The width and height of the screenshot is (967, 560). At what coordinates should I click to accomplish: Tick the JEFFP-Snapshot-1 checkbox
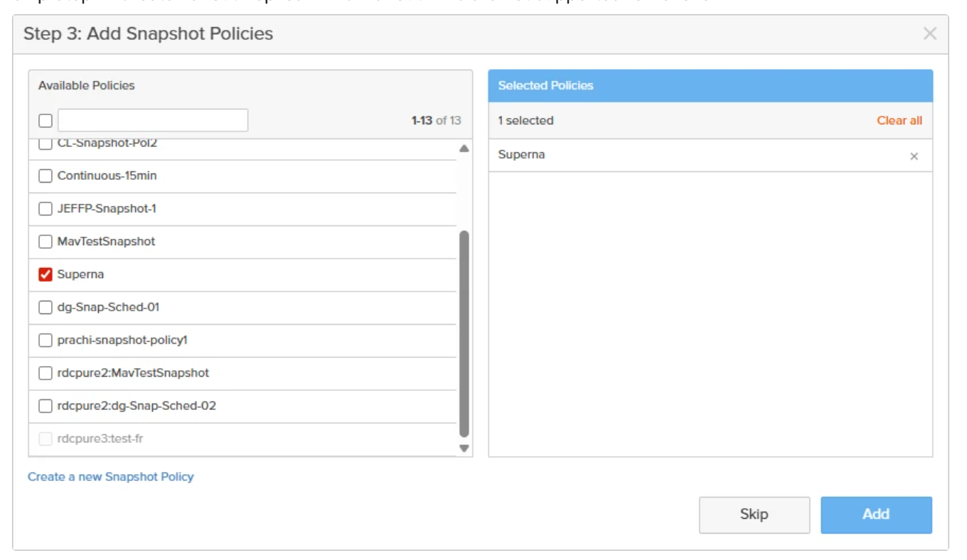46,209
